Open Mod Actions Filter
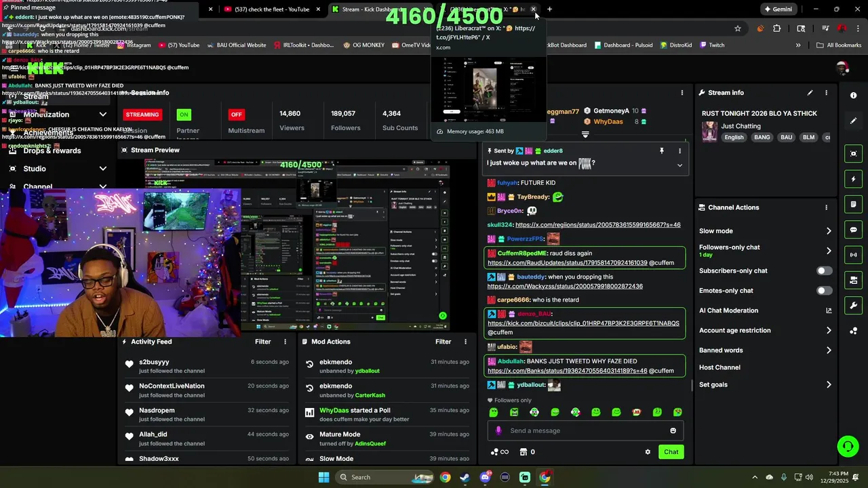The image size is (868, 488). pos(443,342)
